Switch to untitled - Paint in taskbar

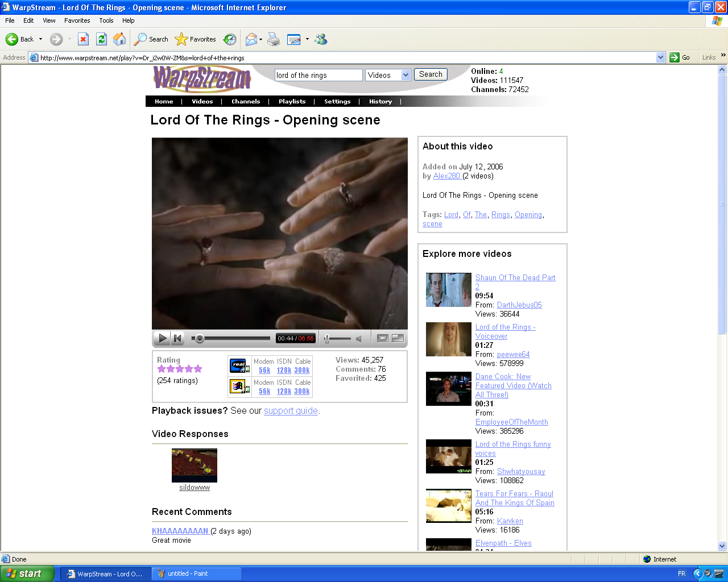(197, 574)
